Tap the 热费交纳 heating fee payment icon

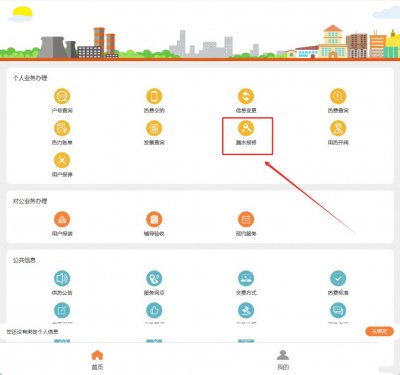[154, 97]
